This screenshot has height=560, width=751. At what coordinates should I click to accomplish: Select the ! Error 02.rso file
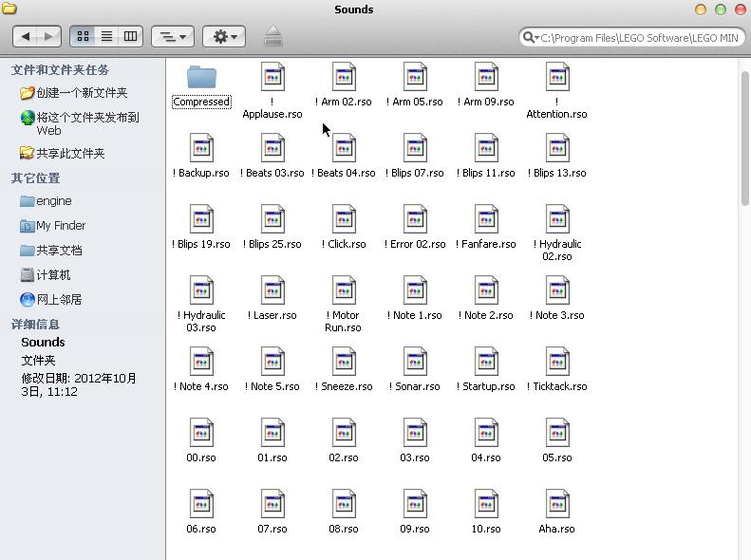click(415, 228)
